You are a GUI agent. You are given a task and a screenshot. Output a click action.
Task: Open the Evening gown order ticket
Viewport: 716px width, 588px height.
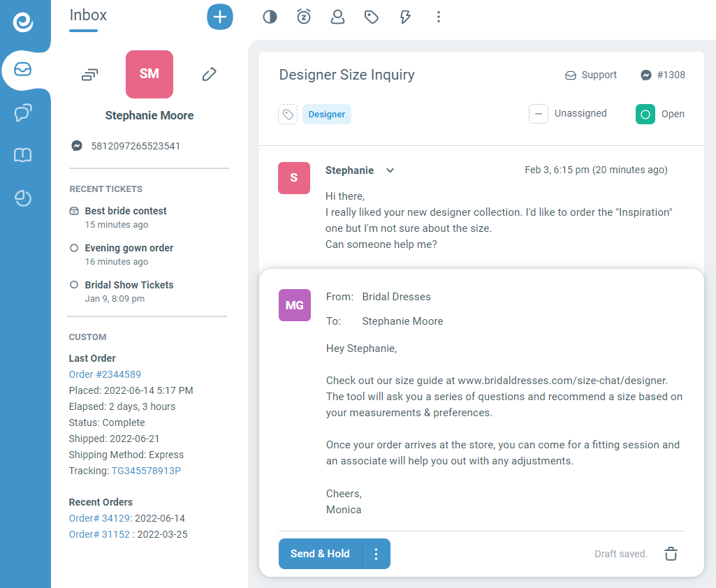point(129,248)
